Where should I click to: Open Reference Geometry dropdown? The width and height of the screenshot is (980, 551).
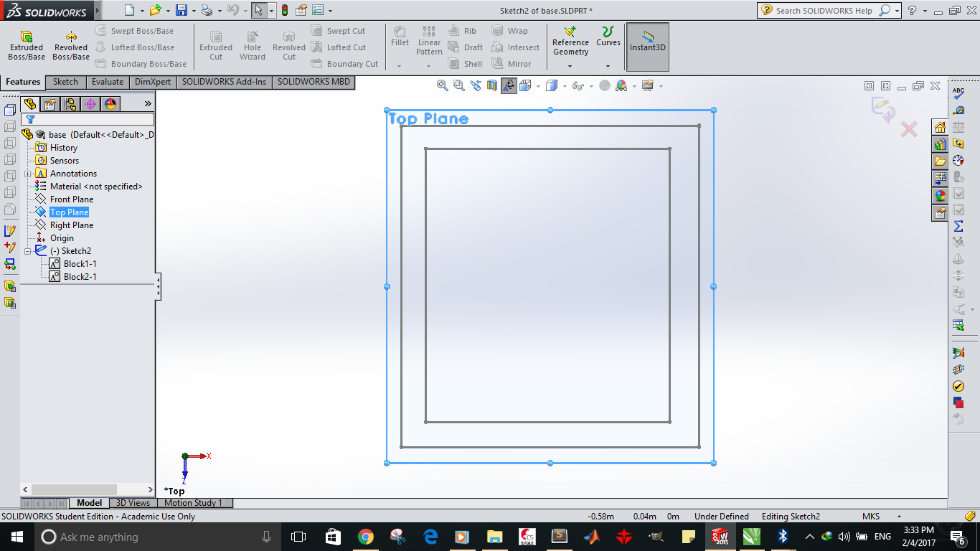570,66
